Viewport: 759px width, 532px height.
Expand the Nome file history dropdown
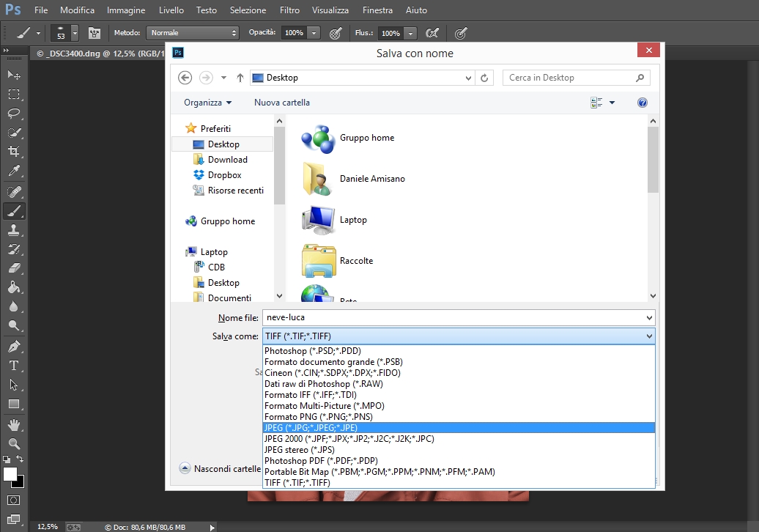click(649, 318)
